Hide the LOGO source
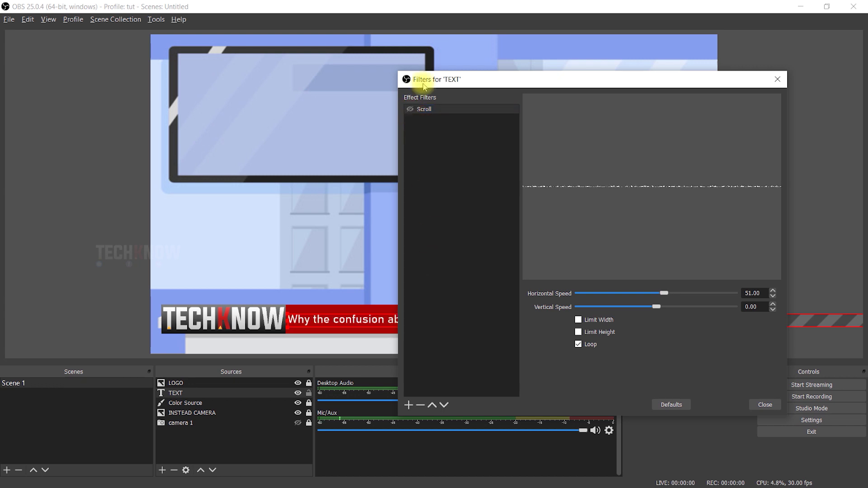Viewport: 868px width, 488px height. (298, 383)
